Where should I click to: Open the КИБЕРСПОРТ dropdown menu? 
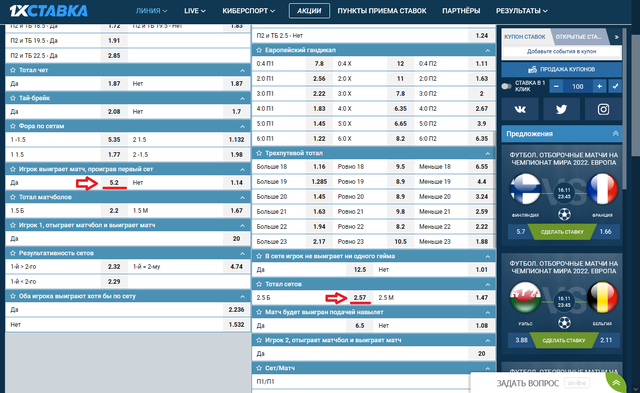click(249, 11)
